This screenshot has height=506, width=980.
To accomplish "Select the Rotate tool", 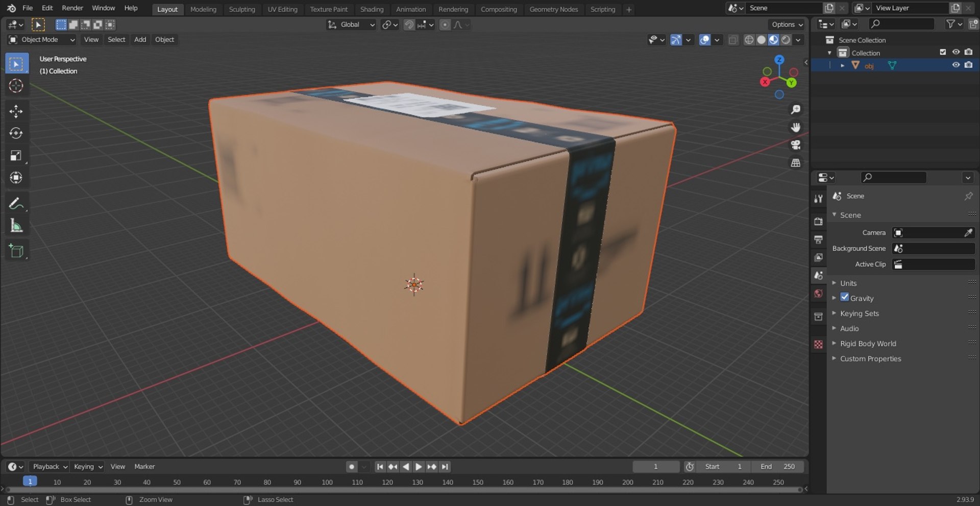I will pyautogui.click(x=16, y=133).
